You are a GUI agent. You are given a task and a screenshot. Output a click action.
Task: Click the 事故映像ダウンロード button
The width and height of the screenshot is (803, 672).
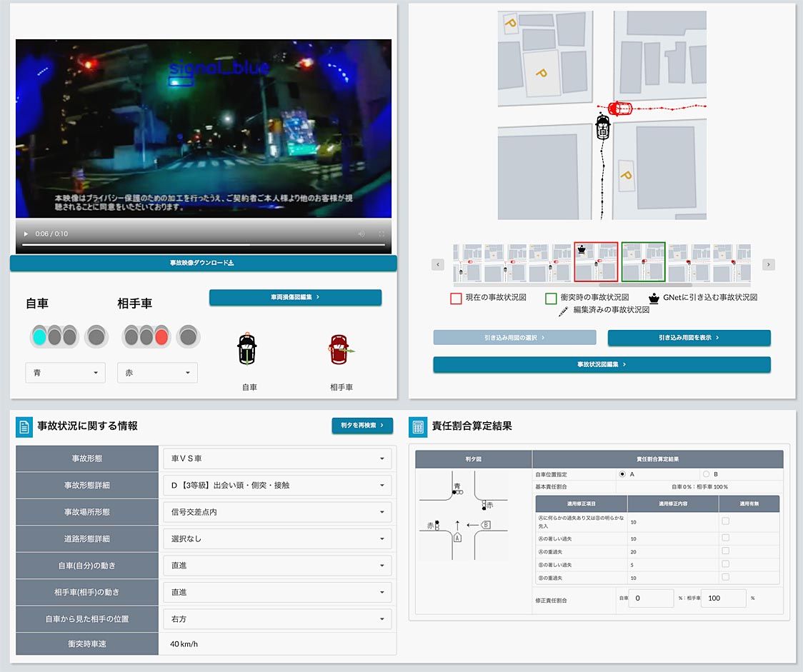click(203, 263)
